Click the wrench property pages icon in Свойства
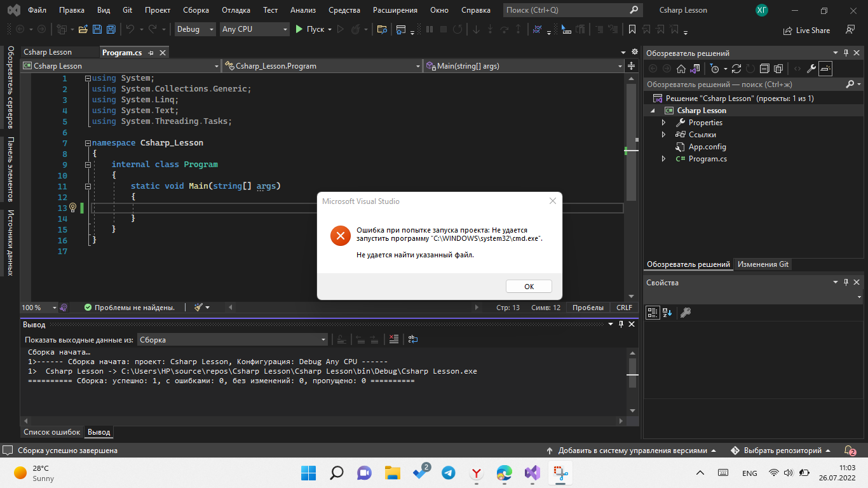868x488 pixels. [x=685, y=313]
